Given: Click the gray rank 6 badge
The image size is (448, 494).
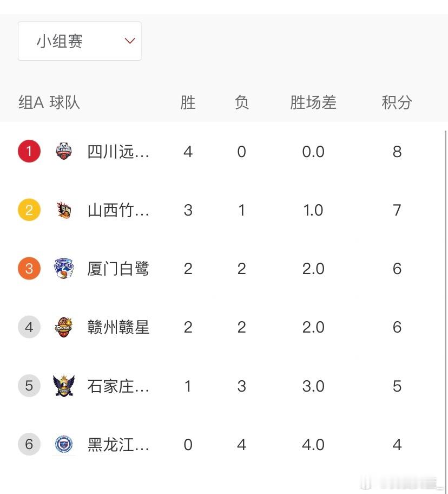Looking at the screenshot, I should coord(29,444).
